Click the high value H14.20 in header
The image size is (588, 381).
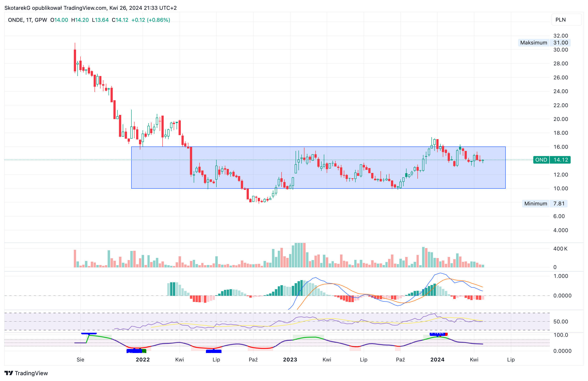80,20
